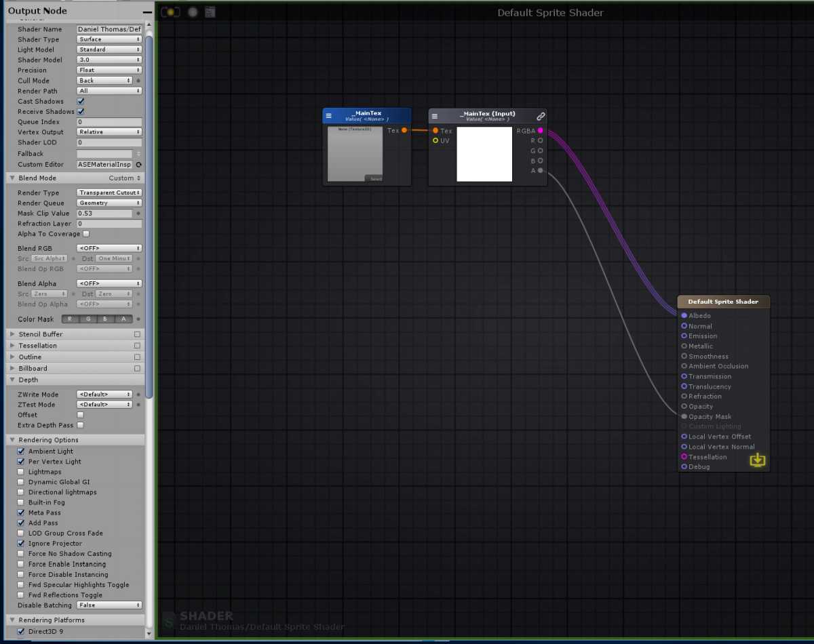This screenshot has width=814, height=644.
Task: Click the Tex output port of _MainTex node
Action: click(404, 130)
